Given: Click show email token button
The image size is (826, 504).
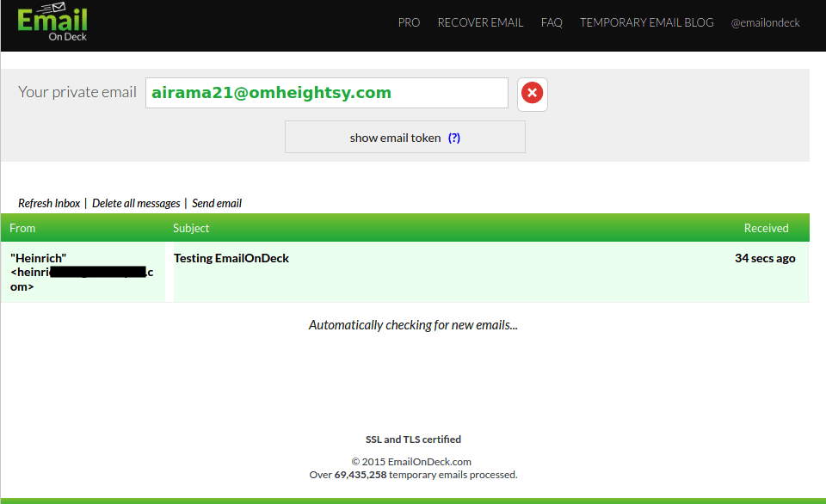Looking at the screenshot, I should click(x=404, y=137).
